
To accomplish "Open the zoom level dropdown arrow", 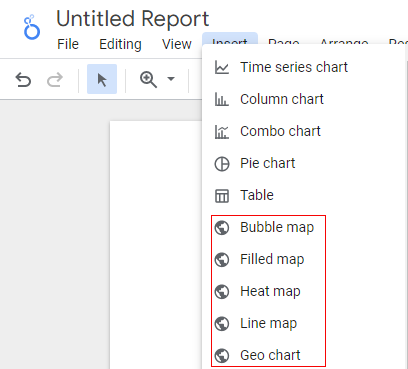I will 171,79.
